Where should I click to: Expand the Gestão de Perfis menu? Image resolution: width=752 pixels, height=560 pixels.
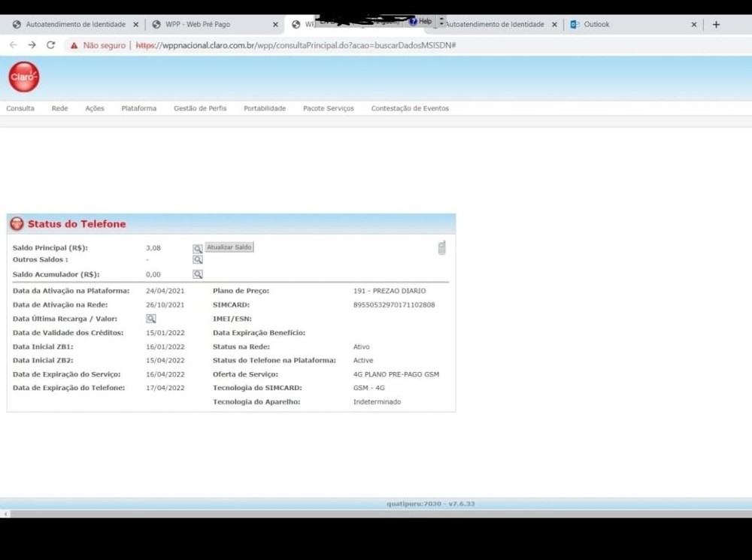pyautogui.click(x=200, y=108)
